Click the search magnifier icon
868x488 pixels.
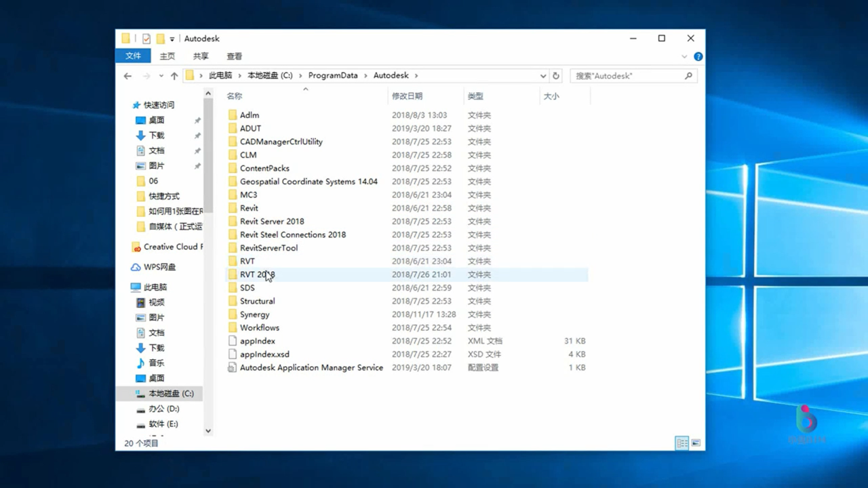point(688,76)
